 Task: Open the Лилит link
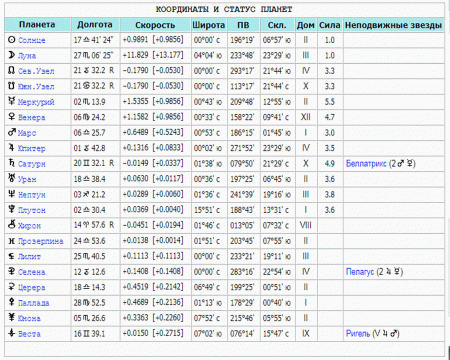29,256
